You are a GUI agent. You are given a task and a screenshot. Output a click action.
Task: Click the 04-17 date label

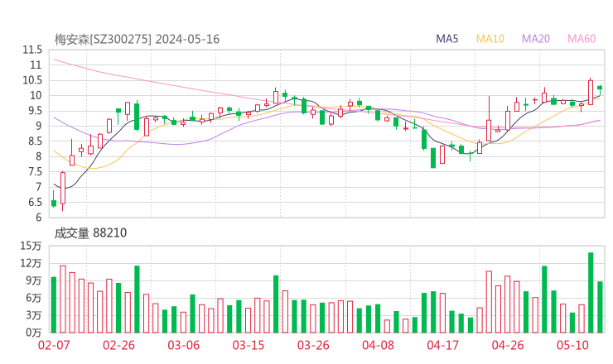(x=443, y=345)
